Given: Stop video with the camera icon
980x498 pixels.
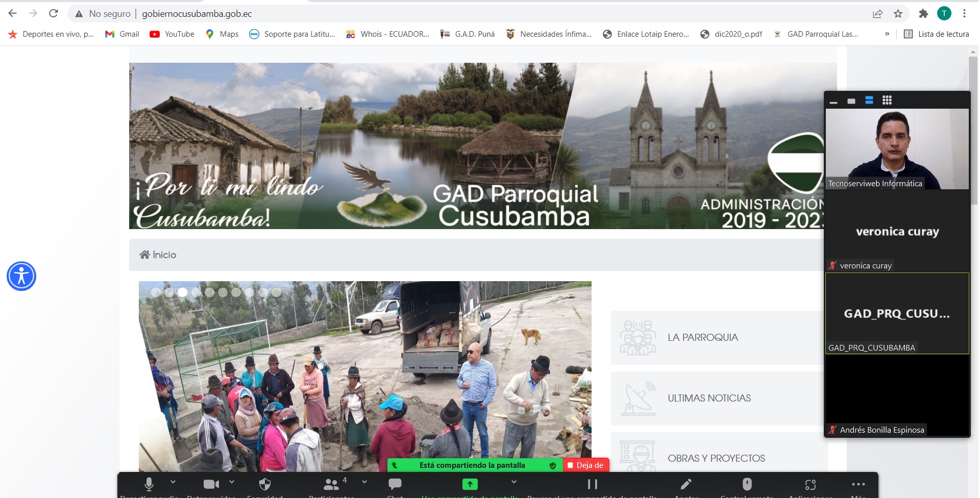Looking at the screenshot, I should point(211,484).
